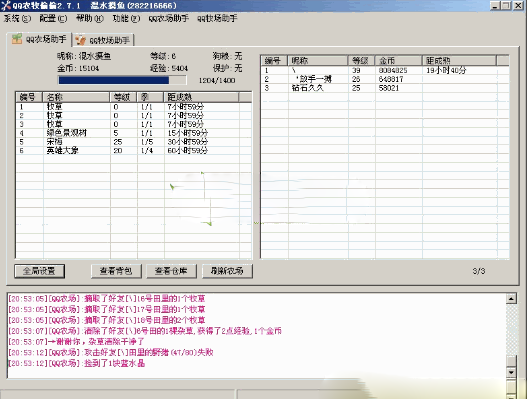The width and height of the screenshot is (527, 399).
Task: Click the log scrollbar up arrow
Action: [511, 298]
